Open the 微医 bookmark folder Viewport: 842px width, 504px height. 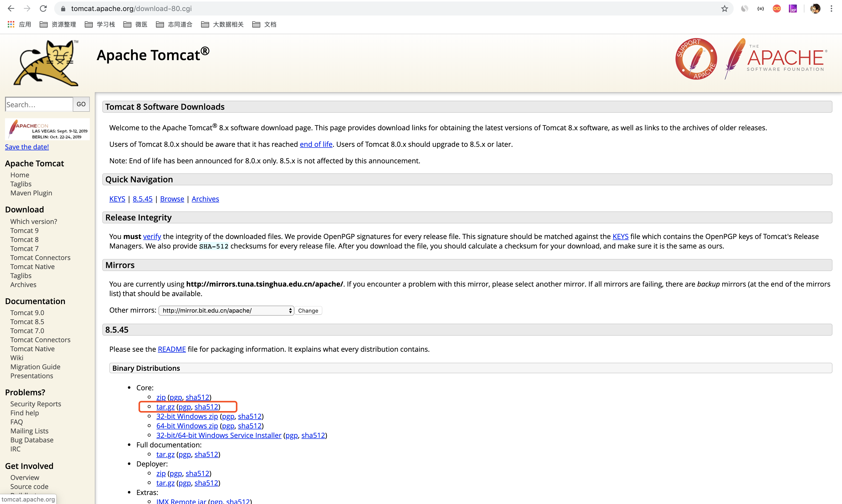pyautogui.click(x=135, y=25)
